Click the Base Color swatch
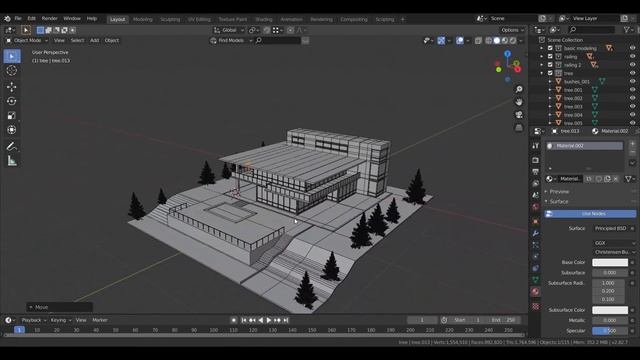 point(610,262)
